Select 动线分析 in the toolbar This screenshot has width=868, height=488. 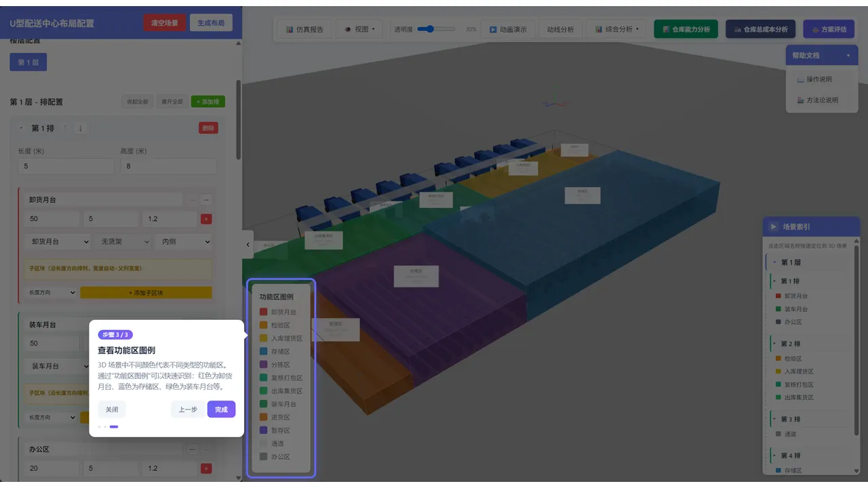click(560, 29)
